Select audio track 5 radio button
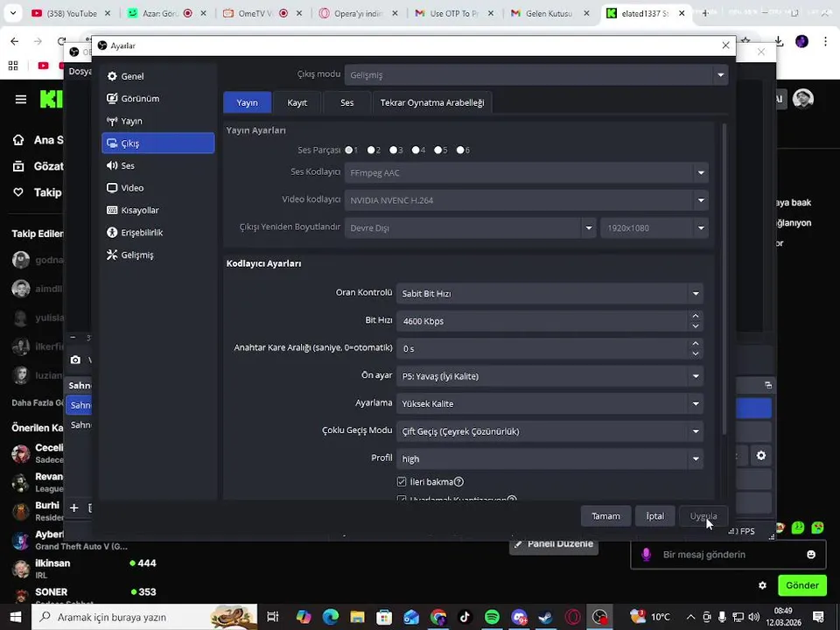This screenshot has width=840, height=630. [x=438, y=150]
